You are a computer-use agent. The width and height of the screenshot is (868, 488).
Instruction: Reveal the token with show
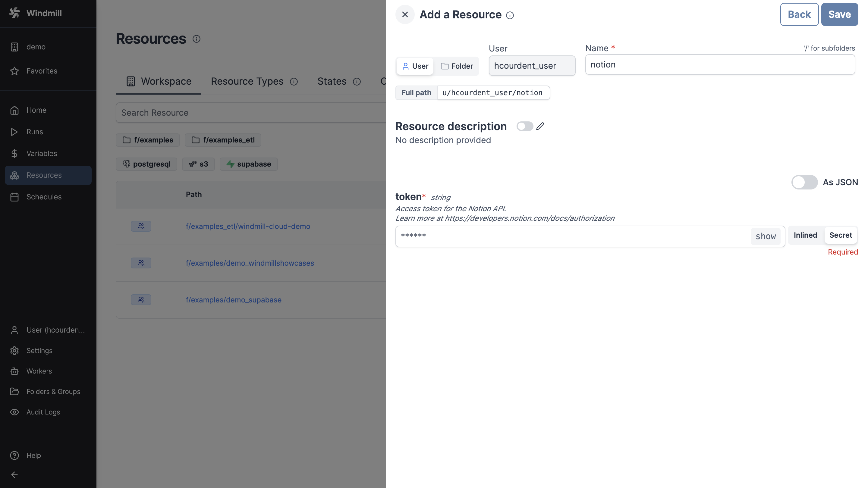[x=766, y=236]
